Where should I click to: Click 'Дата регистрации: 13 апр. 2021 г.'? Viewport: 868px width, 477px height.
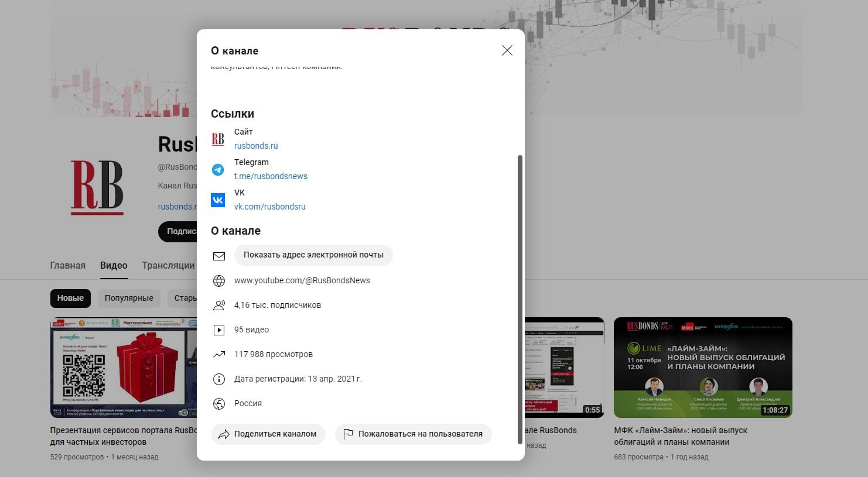[298, 379]
